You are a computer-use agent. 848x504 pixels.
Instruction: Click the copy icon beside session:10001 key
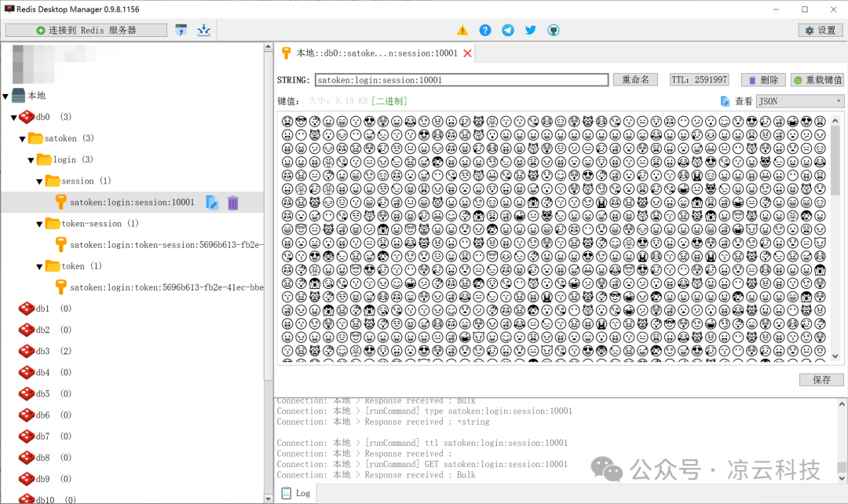click(x=213, y=203)
